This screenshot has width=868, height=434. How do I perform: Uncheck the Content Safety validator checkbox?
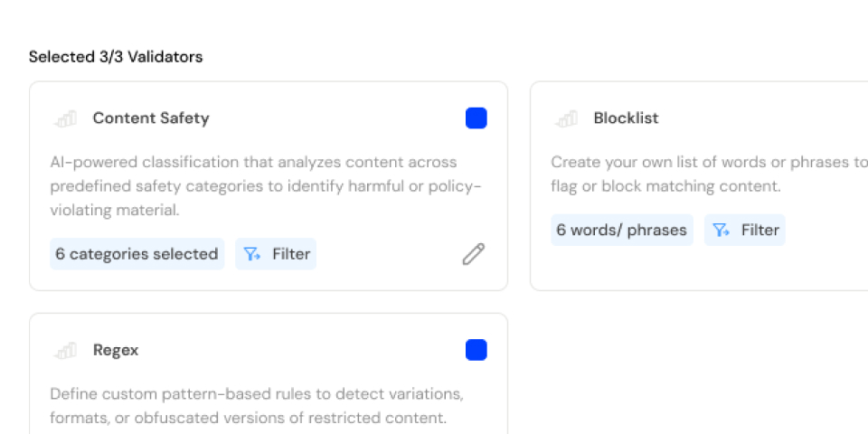click(476, 118)
